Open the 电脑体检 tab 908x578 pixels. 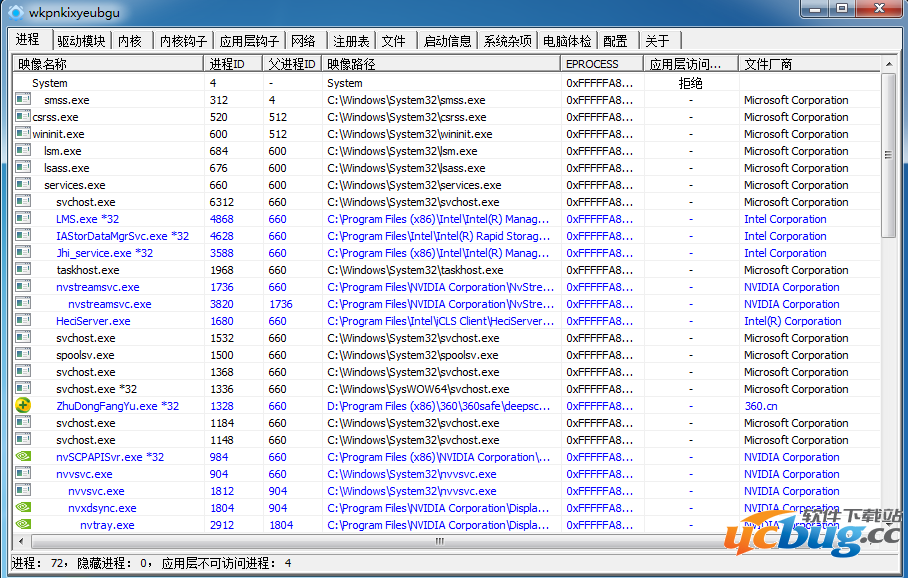coord(567,41)
